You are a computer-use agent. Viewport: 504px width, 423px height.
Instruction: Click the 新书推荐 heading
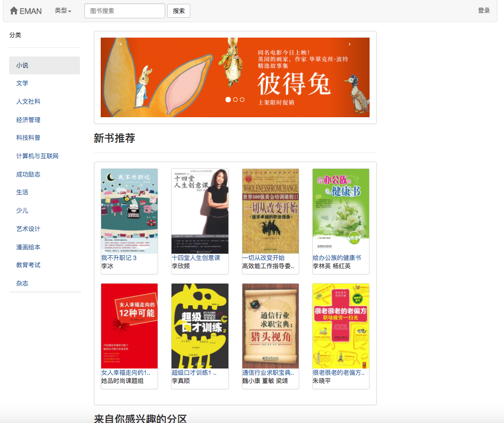114,138
